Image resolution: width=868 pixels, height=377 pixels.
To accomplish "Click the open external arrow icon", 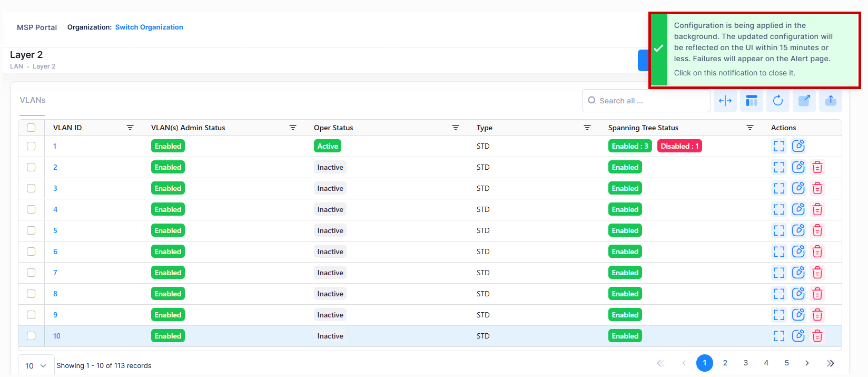I will [804, 101].
